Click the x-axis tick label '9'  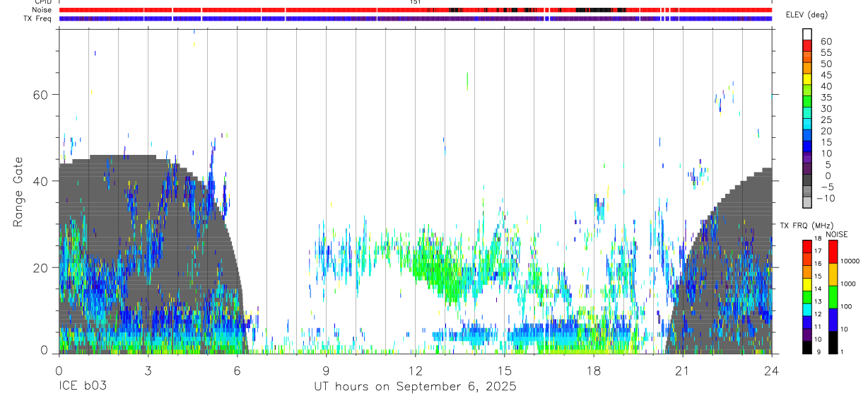[x=326, y=370]
